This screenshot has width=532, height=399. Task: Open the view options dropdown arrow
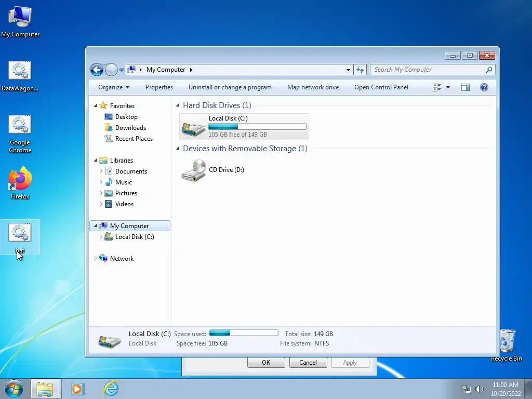point(448,87)
